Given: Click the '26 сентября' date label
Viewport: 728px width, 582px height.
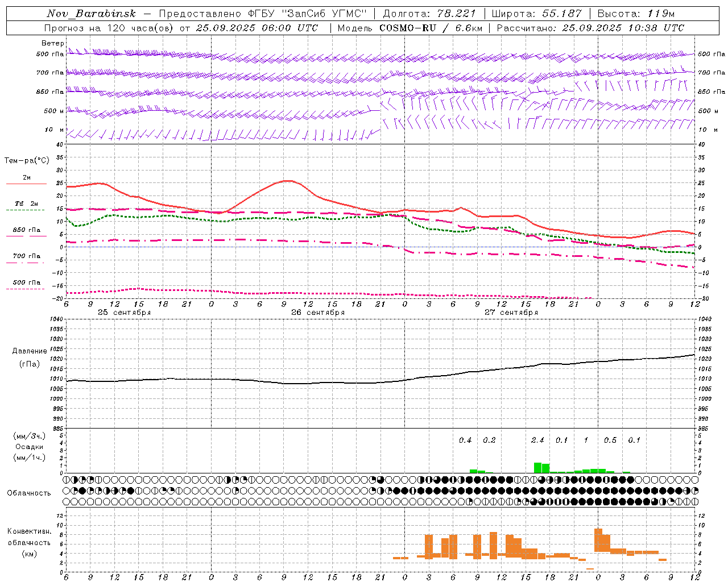Looking at the screenshot, I should 318,313.
